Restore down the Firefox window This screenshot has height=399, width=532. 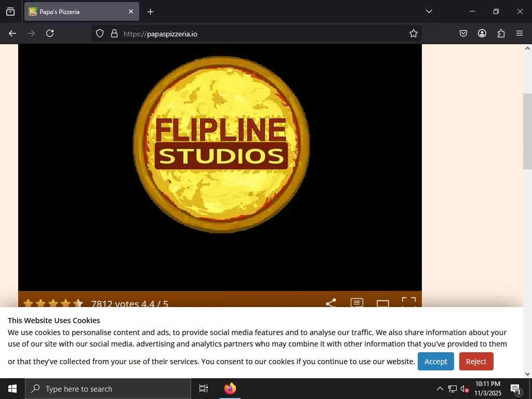click(x=496, y=11)
